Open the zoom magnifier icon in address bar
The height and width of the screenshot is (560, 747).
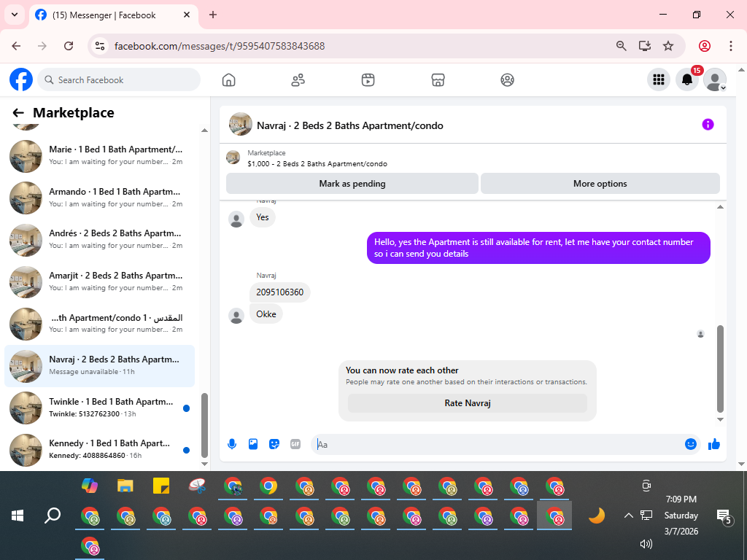[622, 46]
